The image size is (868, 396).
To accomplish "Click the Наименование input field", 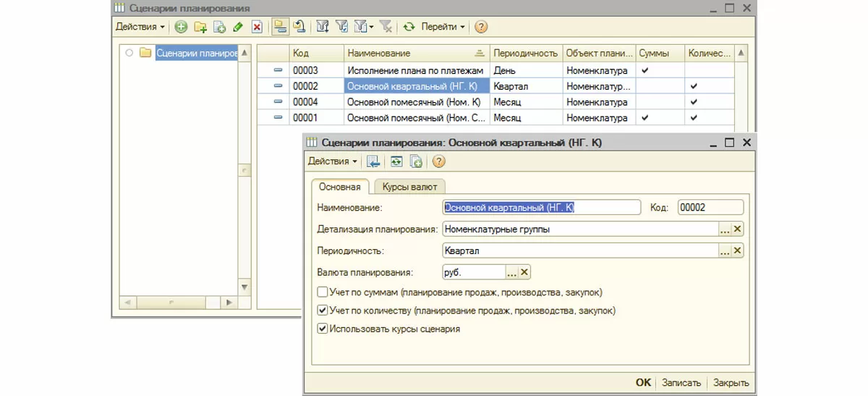I will click(541, 208).
